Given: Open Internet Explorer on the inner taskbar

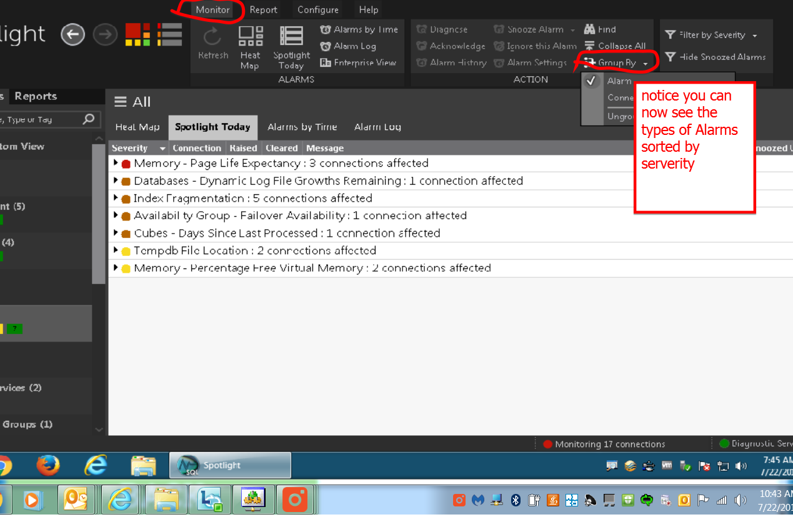Looking at the screenshot, I should [x=96, y=465].
